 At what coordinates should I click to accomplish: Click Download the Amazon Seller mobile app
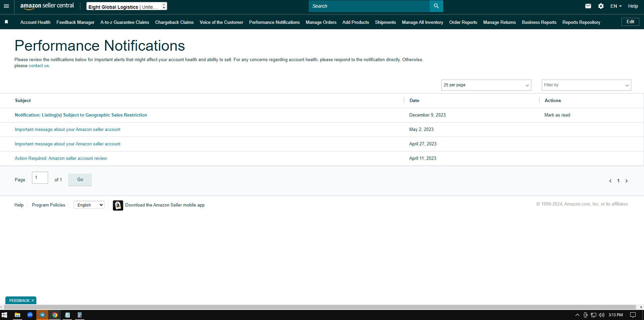click(x=165, y=205)
